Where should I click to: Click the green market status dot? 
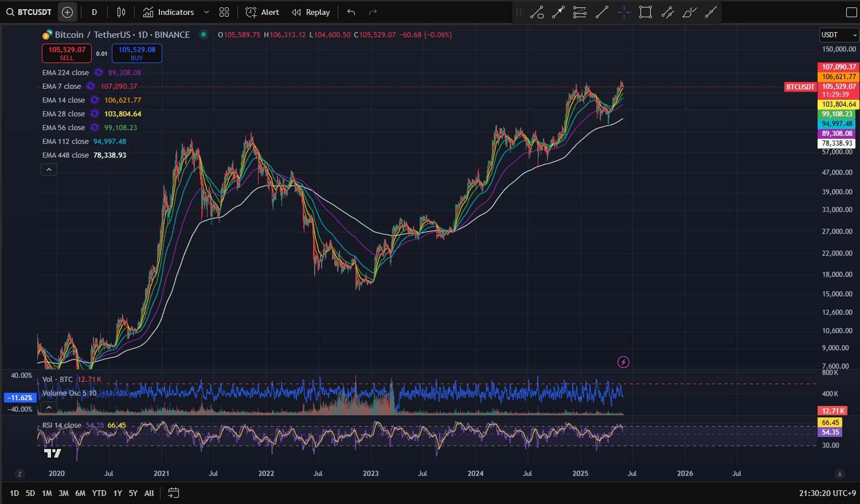coord(203,34)
